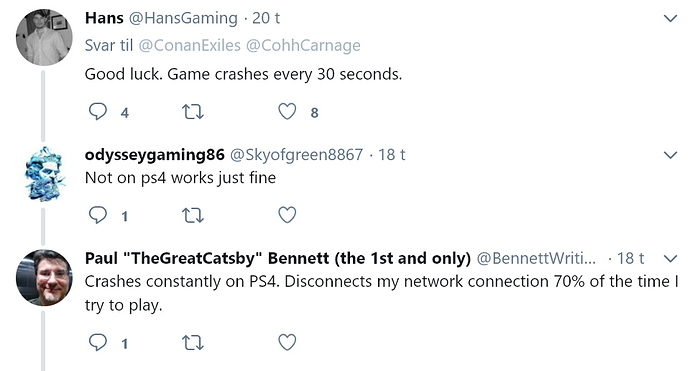Open Hans's profile picture
Screen dimensions: 690x371
coord(44,37)
